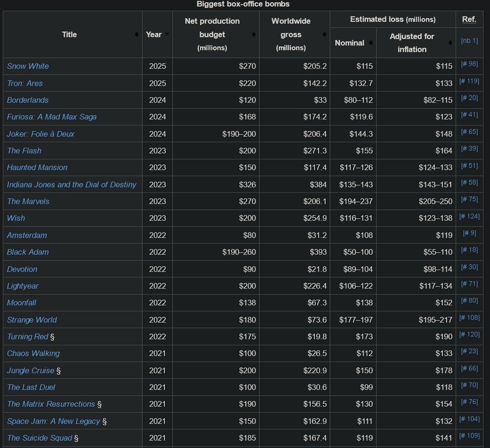Open Tron: Ares film link
Viewport: 490px width, 448px height.
25,84
